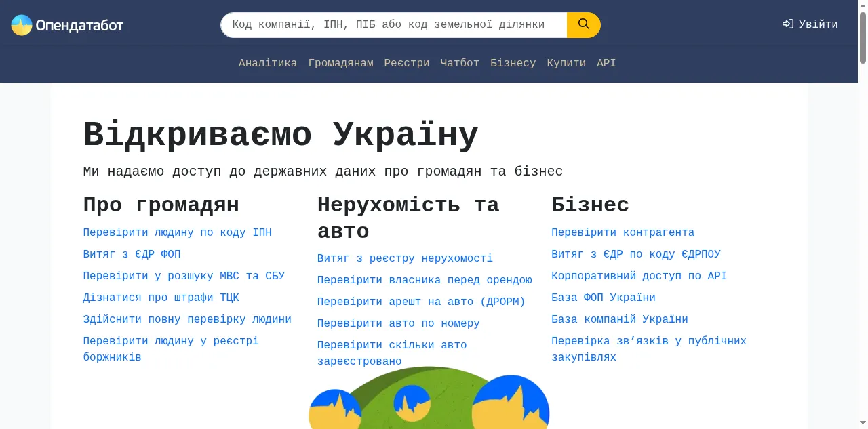Open the Громадянам menu item
This screenshot has width=868, height=429.
[x=340, y=63]
